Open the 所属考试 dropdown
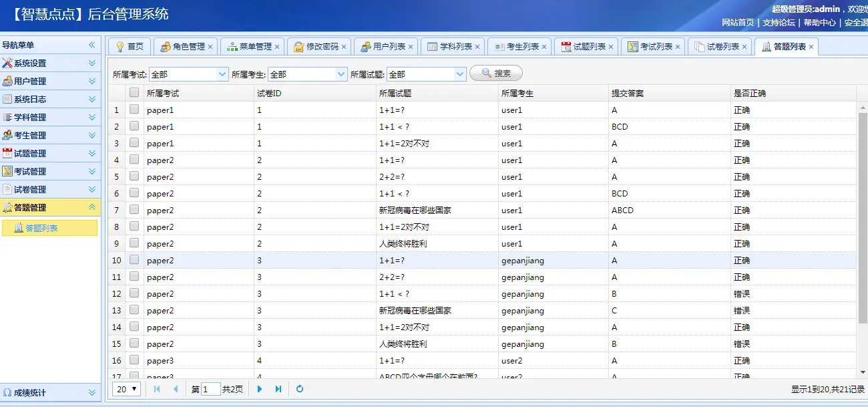 222,74
